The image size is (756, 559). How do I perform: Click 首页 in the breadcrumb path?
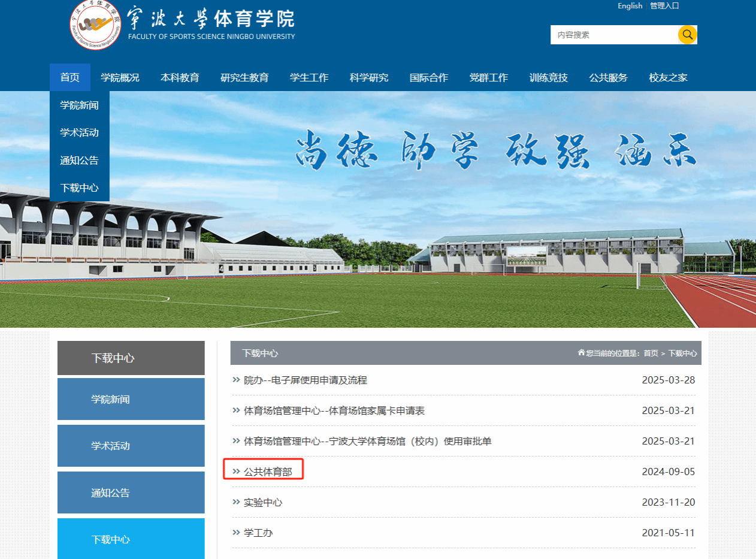(651, 353)
